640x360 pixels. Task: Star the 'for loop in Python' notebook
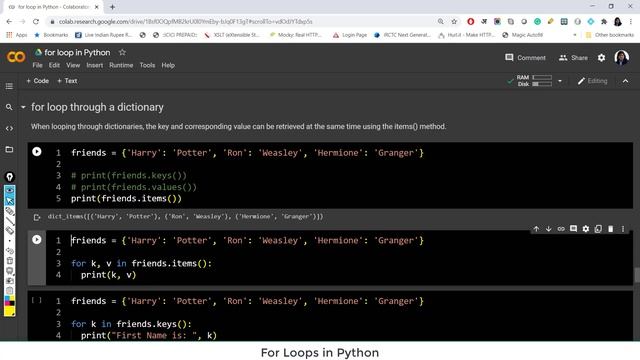pyautogui.click(x=122, y=52)
